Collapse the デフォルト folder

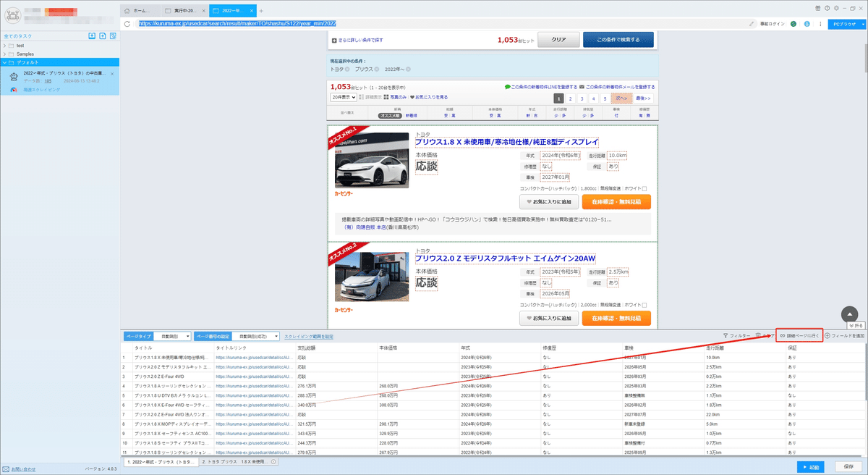(x=4, y=62)
